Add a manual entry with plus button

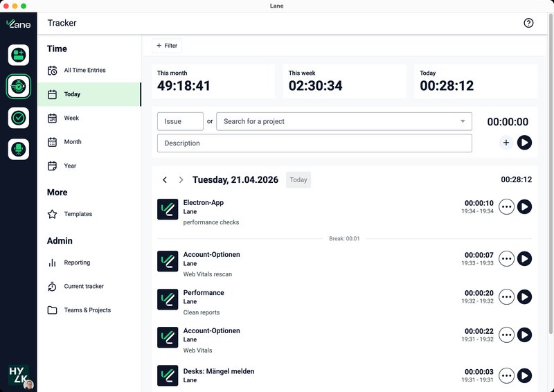click(506, 143)
